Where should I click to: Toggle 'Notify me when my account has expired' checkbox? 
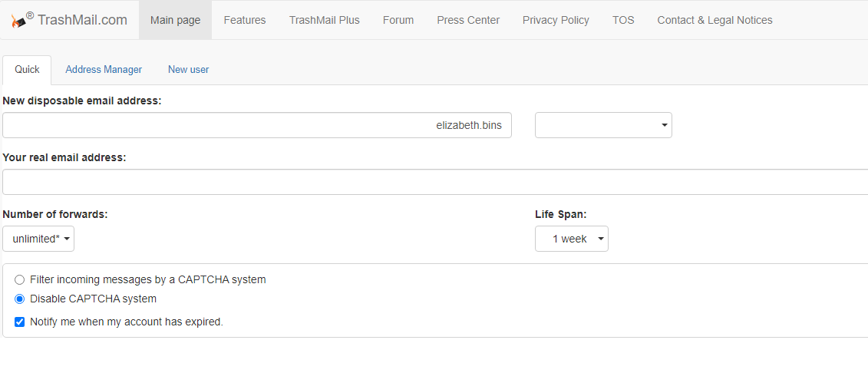pos(20,322)
